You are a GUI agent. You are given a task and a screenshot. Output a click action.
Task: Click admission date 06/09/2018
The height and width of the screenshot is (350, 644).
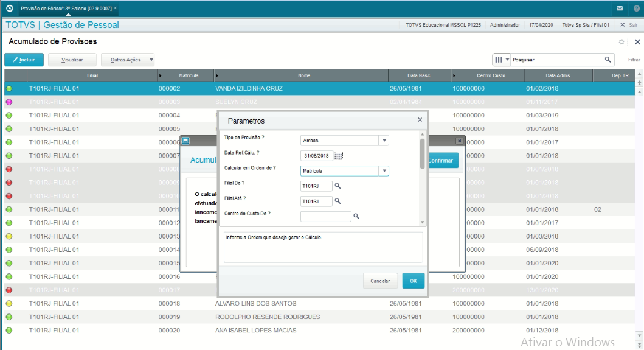(542, 250)
